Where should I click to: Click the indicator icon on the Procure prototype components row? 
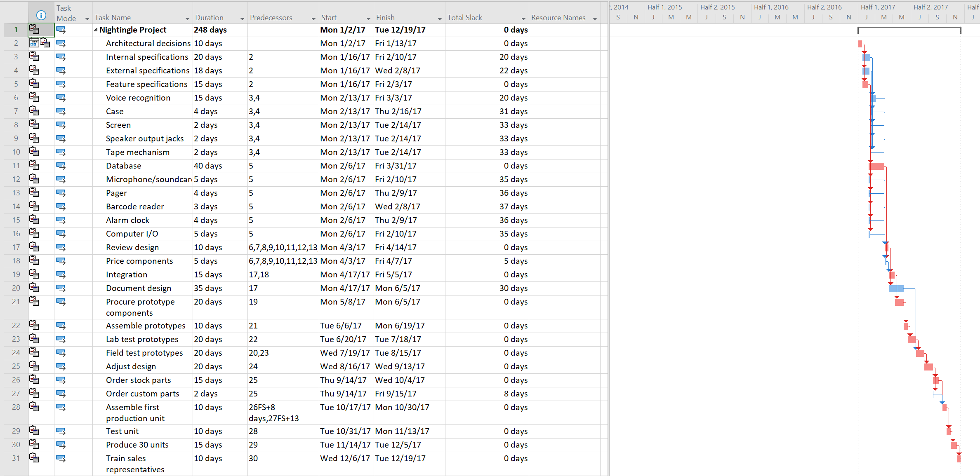point(35,302)
